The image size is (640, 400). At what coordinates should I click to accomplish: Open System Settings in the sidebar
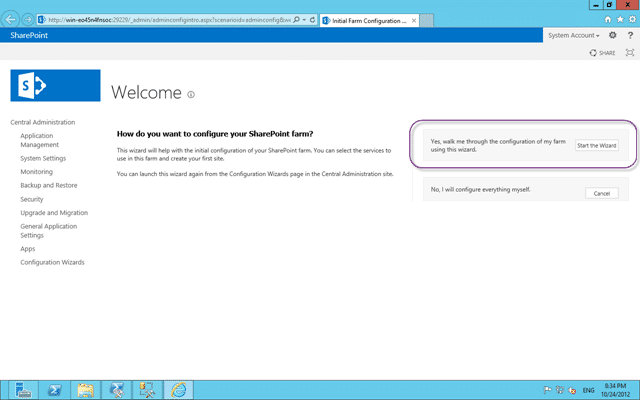pyautogui.click(x=43, y=158)
